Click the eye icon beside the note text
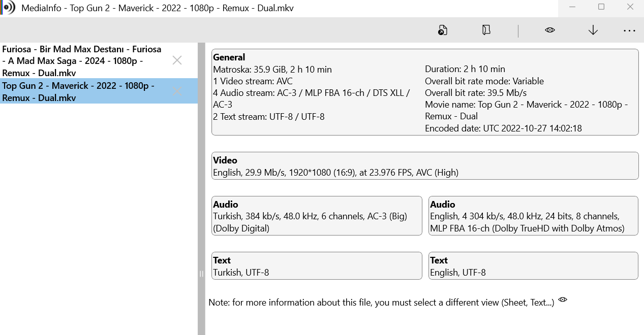The height and width of the screenshot is (335, 644). tap(563, 299)
